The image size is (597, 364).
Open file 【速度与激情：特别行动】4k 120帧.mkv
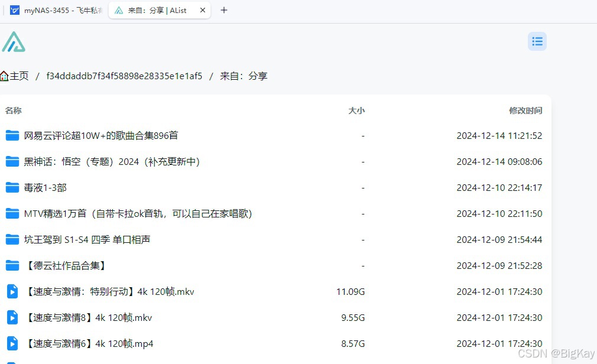(109, 292)
